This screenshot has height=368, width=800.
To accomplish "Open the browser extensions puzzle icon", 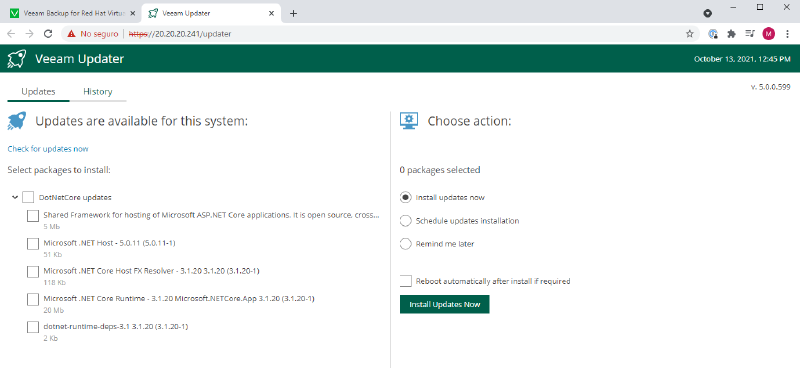I will click(x=732, y=34).
